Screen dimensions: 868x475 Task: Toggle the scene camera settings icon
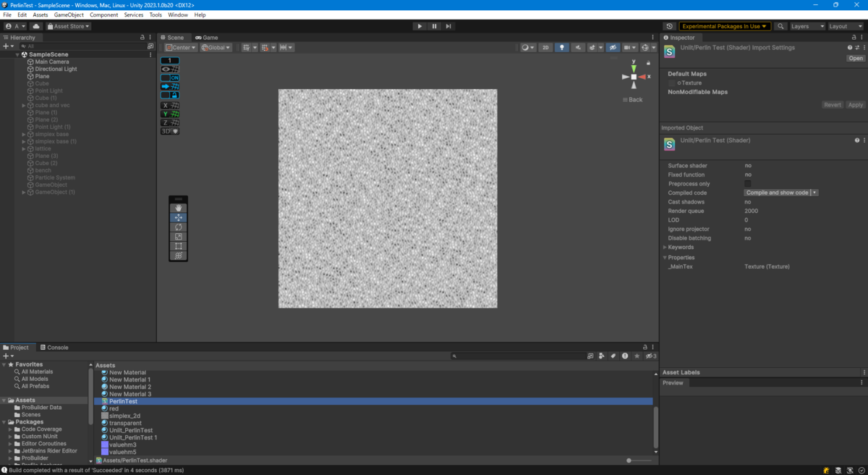[x=628, y=47]
